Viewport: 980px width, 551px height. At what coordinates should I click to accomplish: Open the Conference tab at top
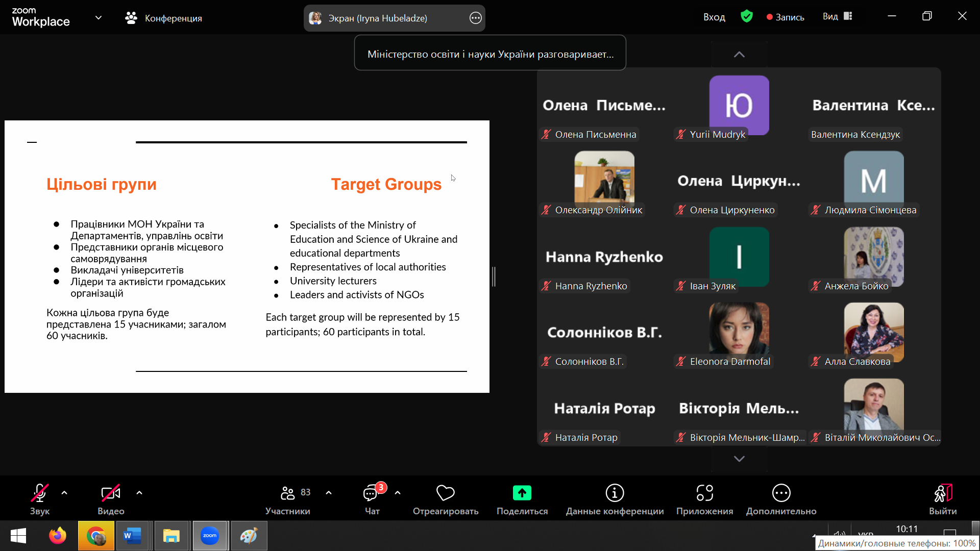click(164, 18)
